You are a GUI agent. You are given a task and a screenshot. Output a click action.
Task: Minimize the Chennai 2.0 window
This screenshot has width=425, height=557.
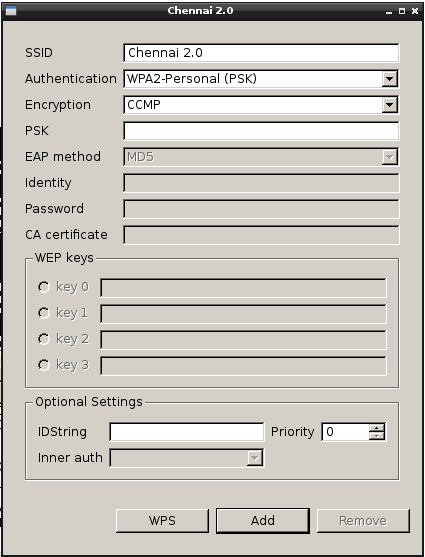[x=389, y=11]
